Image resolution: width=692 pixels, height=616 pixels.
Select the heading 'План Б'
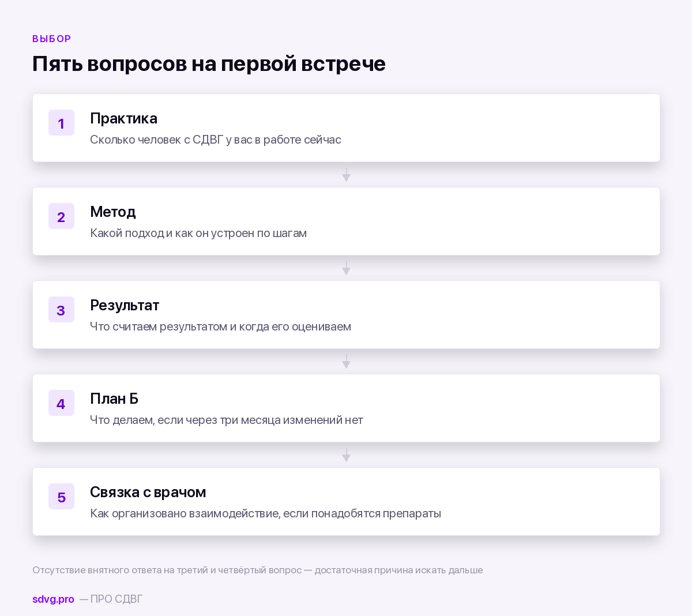click(114, 399)
